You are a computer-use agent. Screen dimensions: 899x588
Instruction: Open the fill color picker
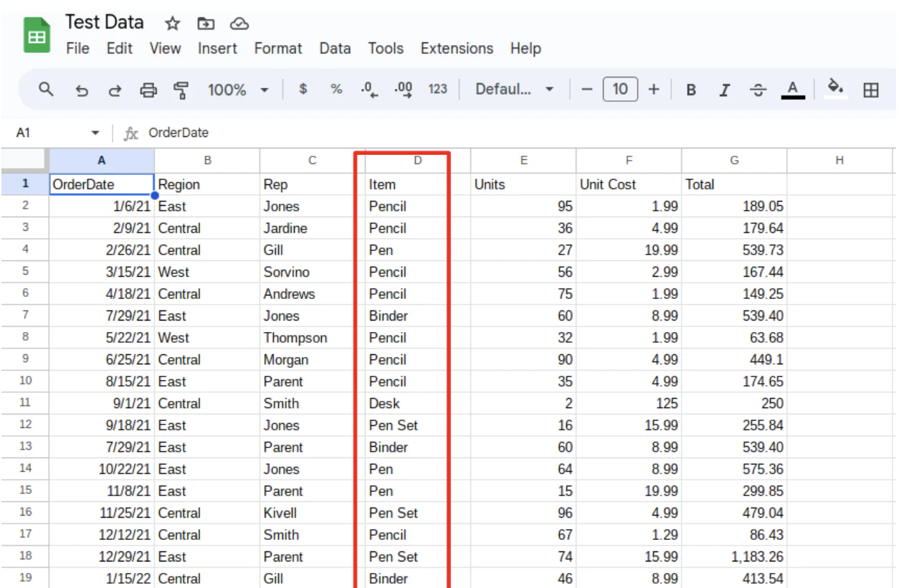835,89
